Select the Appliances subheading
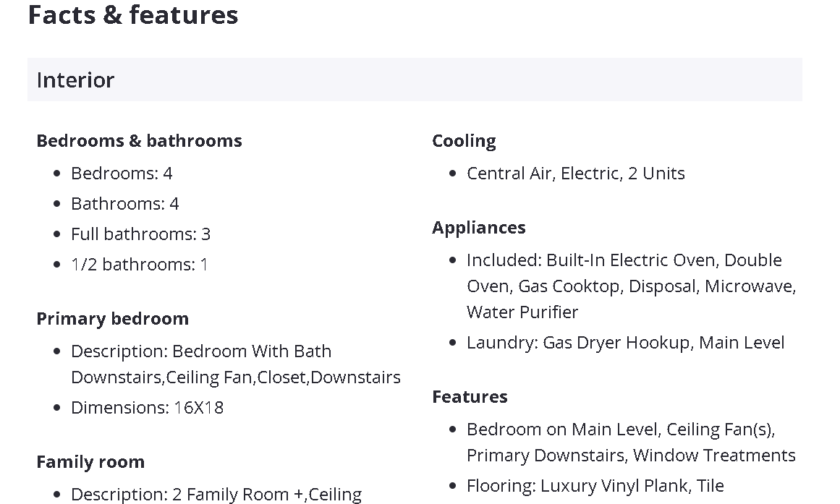The image size is (840, 504). 478,227
